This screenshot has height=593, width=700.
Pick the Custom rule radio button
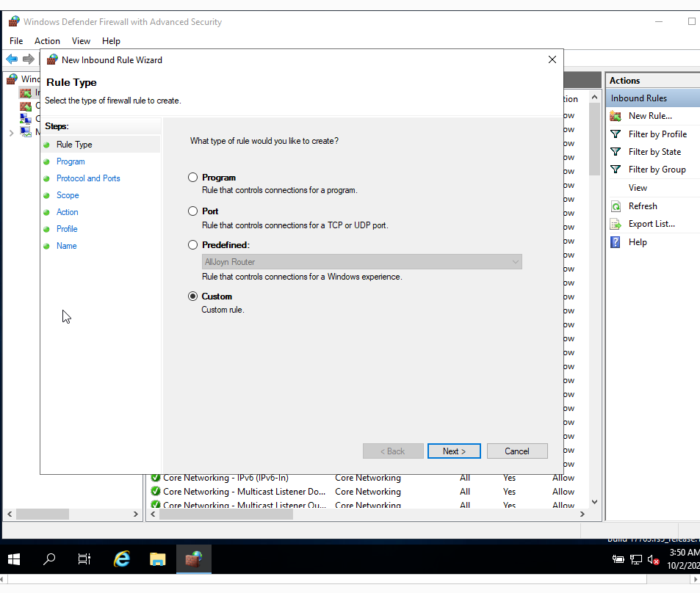[x=192, y=296]
